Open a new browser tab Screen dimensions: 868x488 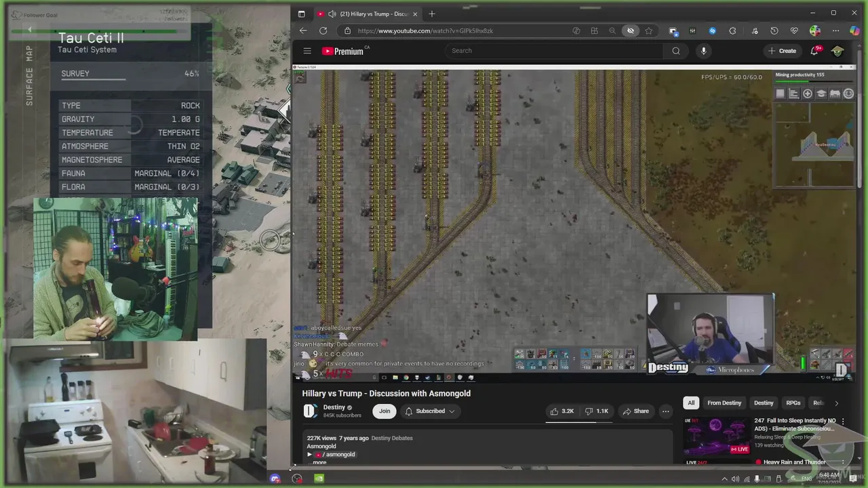click(x=432, y=14)
